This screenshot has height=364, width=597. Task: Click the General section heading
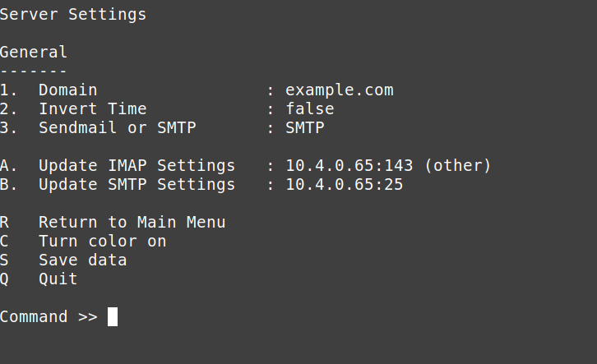click(x=34, y=53)
